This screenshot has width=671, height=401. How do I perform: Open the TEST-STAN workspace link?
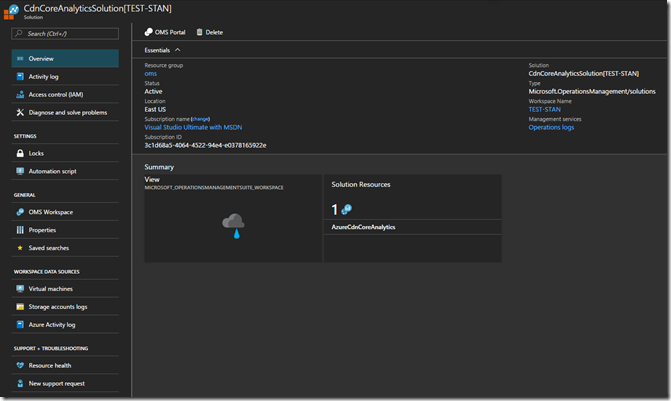click(x=547, y=109)
